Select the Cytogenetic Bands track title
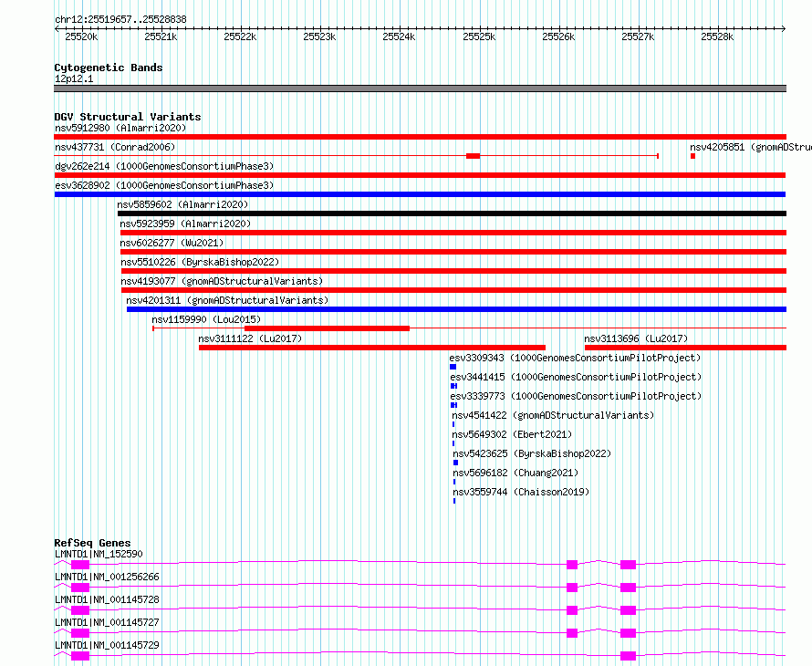 109,68
